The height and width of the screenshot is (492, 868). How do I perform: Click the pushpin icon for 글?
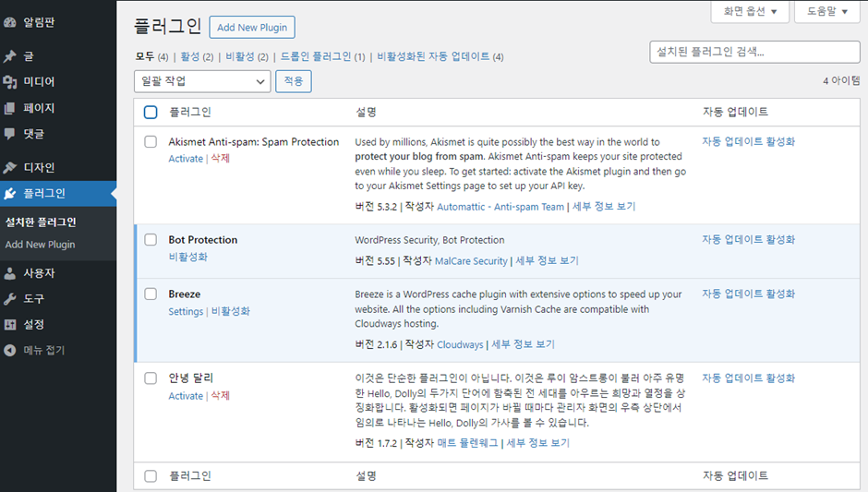pyautogui.click(x=10, y=56)
